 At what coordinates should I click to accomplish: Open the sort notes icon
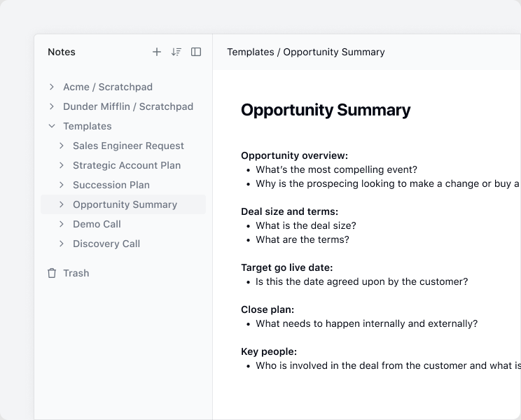pyautogui.click(x=176, y=52)
